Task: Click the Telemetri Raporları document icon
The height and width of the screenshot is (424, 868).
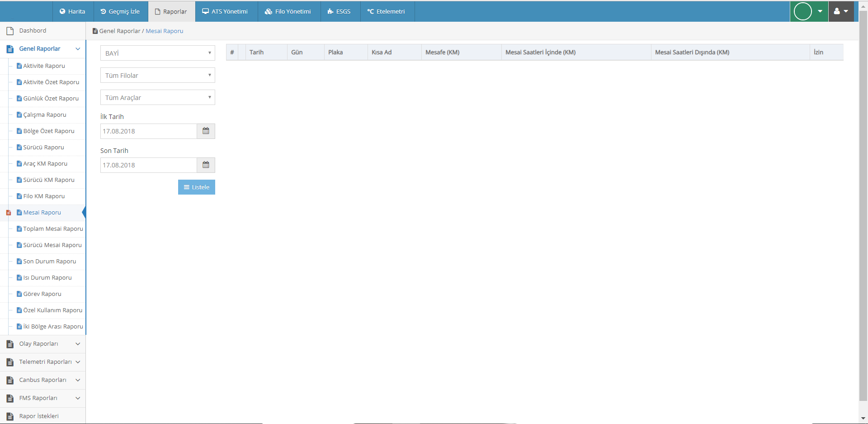Action: tap(10, 362)
